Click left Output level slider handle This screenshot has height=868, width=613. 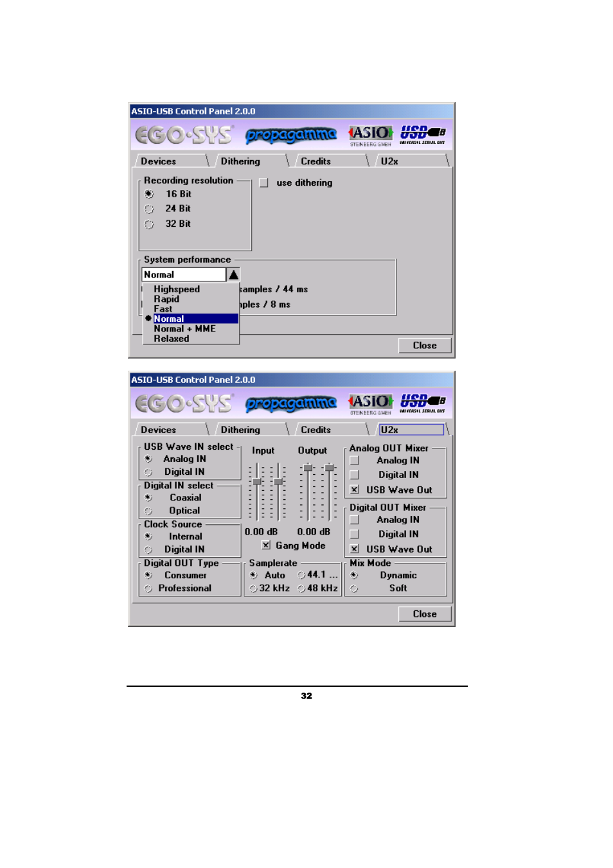click(x=308, y=468)
